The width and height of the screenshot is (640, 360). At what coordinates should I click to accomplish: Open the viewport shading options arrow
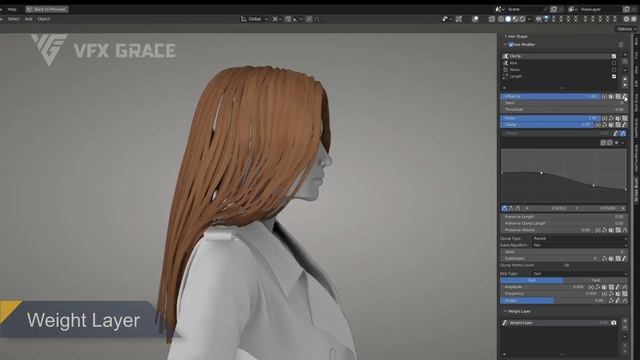click(x=529, y=19)
